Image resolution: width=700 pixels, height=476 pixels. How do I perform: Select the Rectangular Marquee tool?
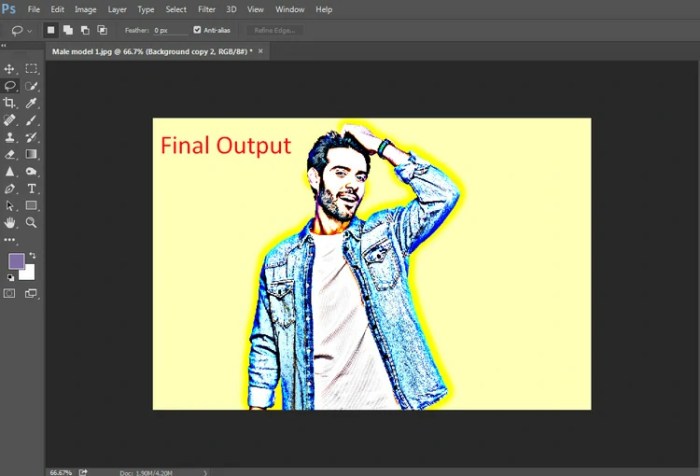pos(31,68)
